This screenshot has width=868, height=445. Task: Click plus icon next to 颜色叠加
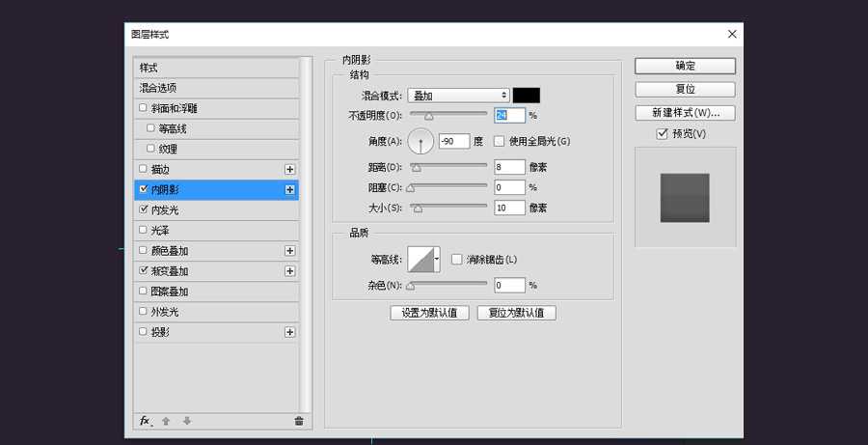tap(289, 251)
